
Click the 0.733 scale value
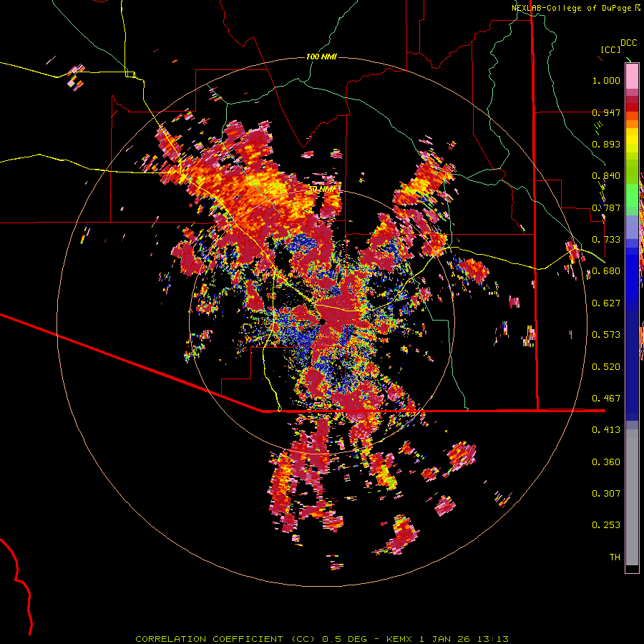(x=606, y=240)
